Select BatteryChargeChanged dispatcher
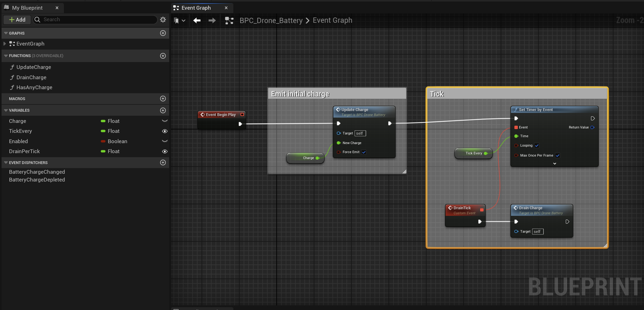Screen dimensions: 644x310 coord(37,172)
